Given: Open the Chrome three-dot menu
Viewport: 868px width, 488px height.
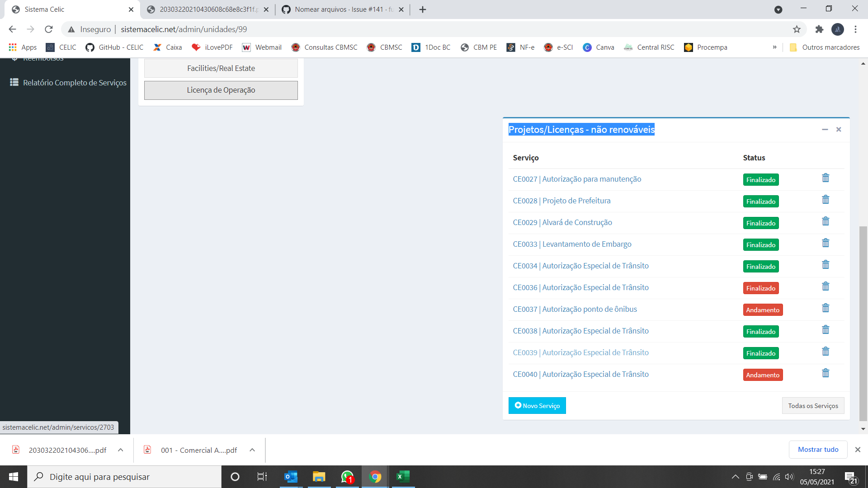Looking at the screenshot, I should (855, 29).
